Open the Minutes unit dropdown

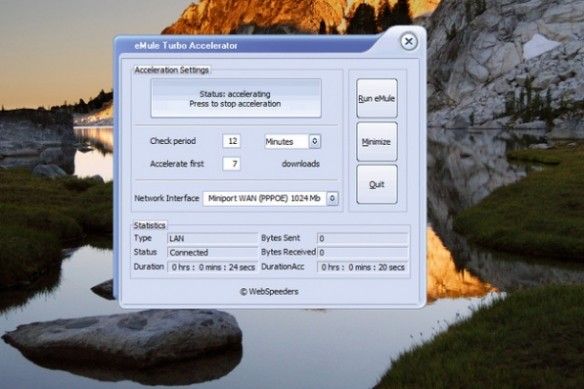click(x=315, y=141)
